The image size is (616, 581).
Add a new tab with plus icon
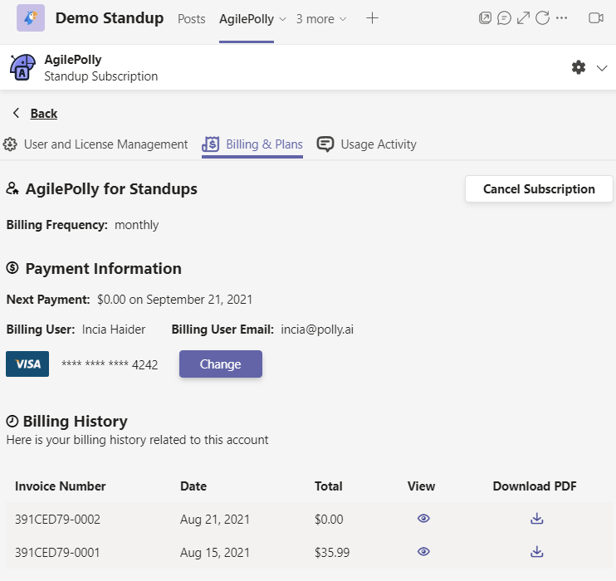point(372,18)
